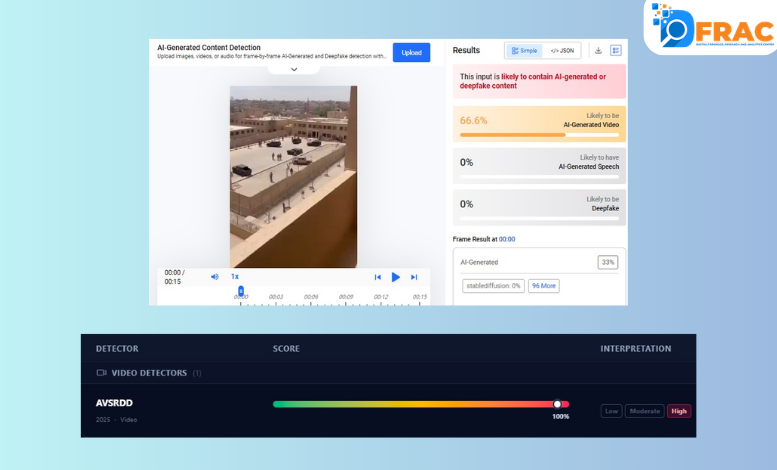Download the detection results
Screen dimensions: 777x470
(x=598, y=50)
